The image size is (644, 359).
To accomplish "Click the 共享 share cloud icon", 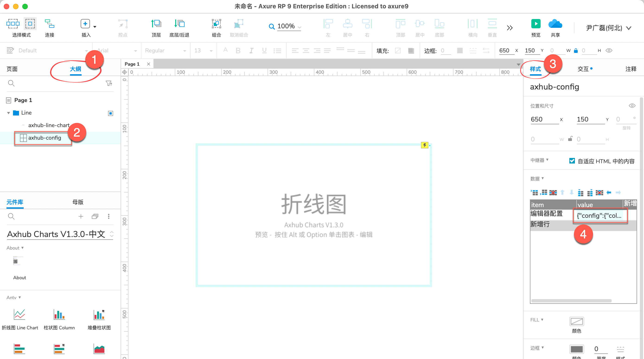I will (555, 24).
